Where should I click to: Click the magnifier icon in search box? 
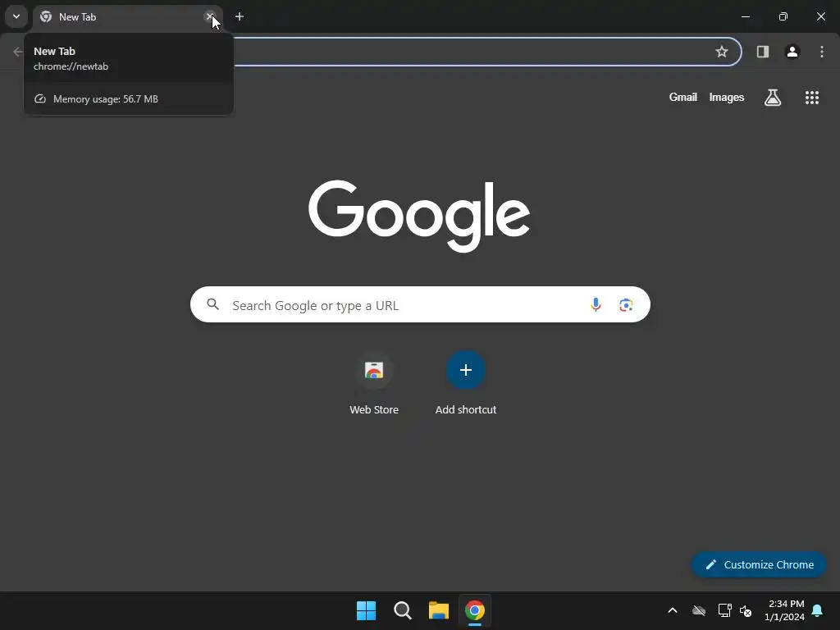(x=213, y=304)
